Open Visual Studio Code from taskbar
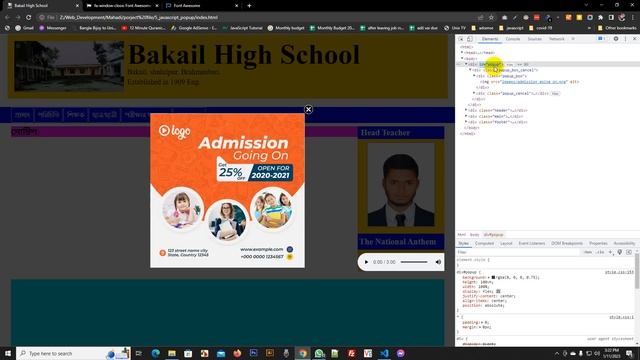Image resolution: width=640 pixels, height=360 pixels. [384, 353]
